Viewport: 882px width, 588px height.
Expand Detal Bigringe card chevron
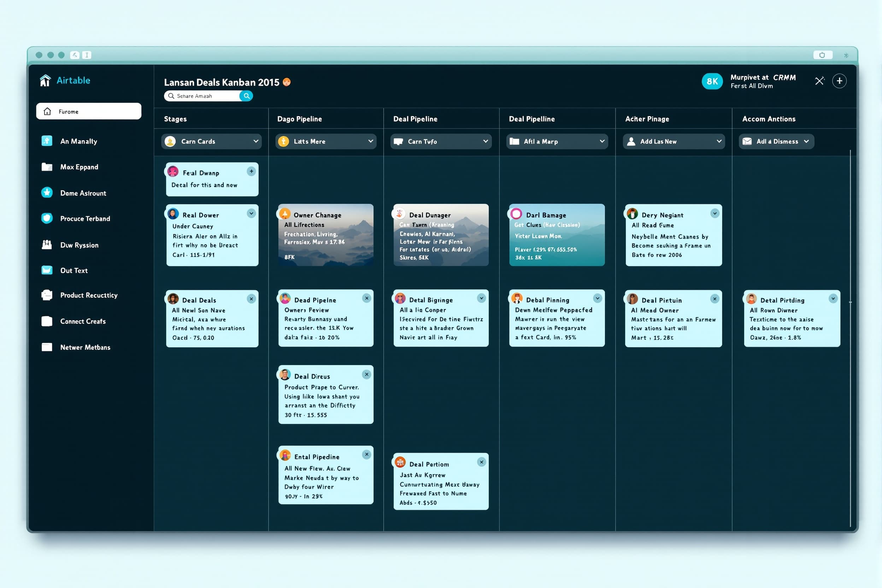click(482, 298)
